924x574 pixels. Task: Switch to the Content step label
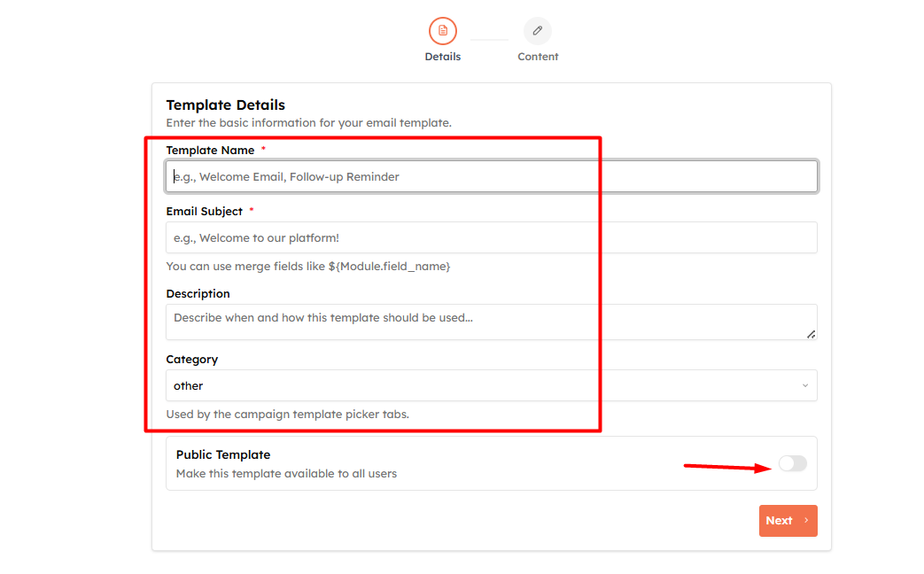(x=538, y=57)
